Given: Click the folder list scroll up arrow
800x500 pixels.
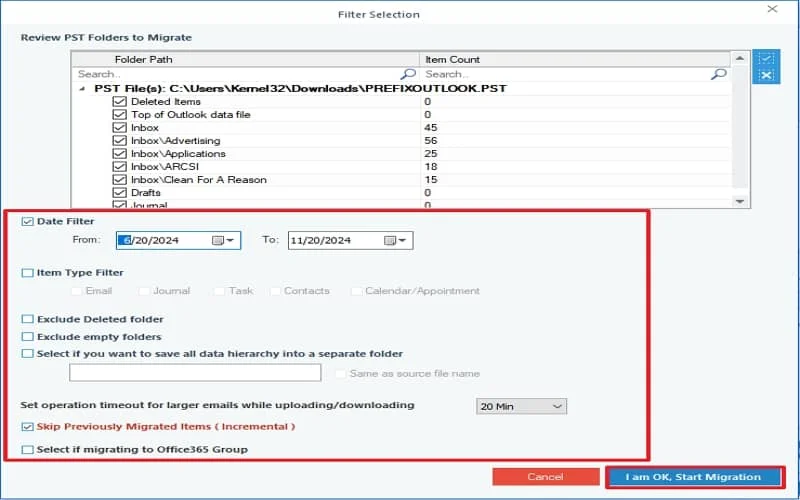Looking at the screenshot, I should click(740, 59).
